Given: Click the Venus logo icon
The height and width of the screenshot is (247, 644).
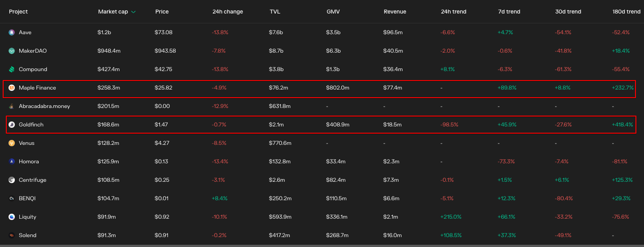Looking at the screenshot, I should (12, 143).
